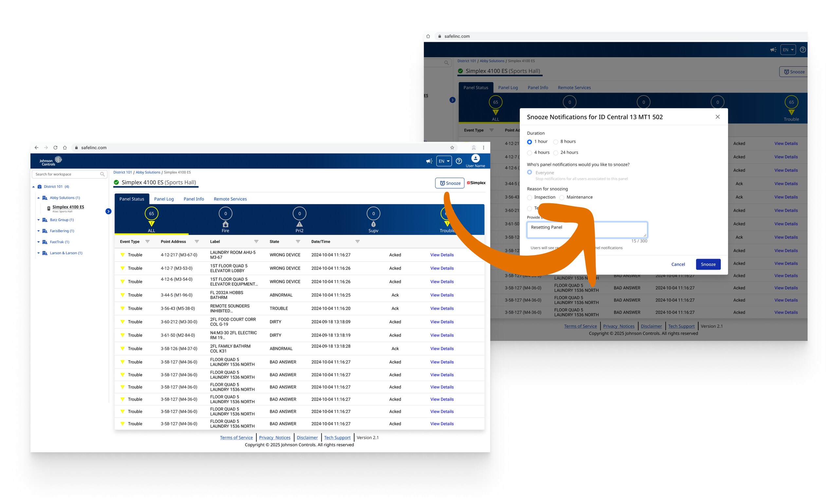Select the 8 hours duration option
This screenshot has width=838, height=504.
(x=556, y=142)
